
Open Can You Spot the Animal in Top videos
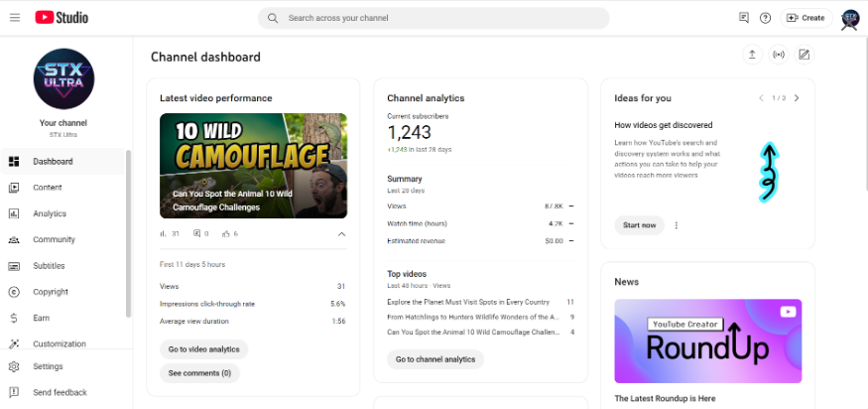[473, 332]
